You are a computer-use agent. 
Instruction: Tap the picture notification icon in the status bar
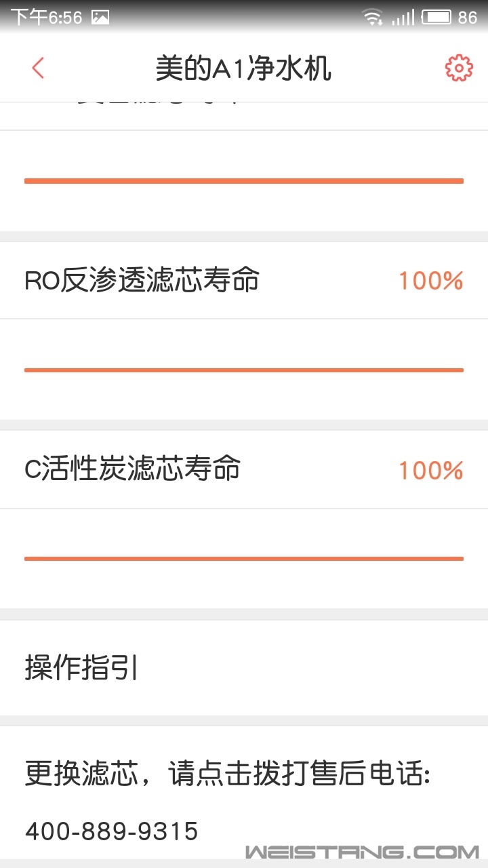pyautogui.click(x=100, y=18)
